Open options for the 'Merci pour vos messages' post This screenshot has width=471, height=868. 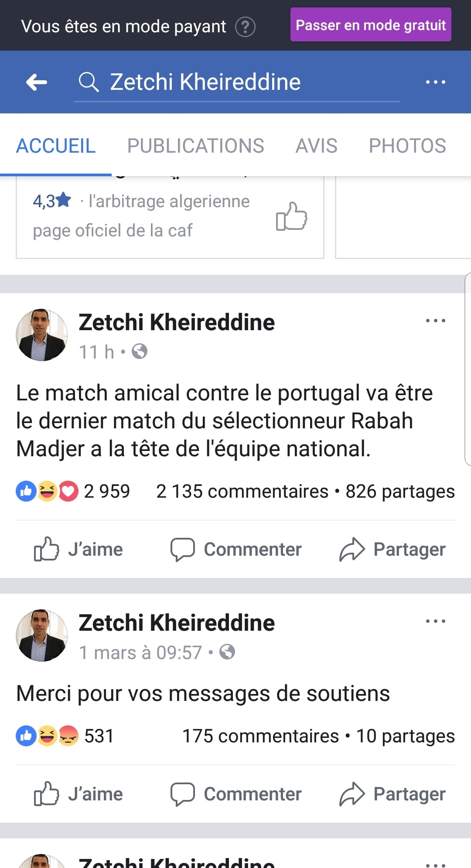435,621
